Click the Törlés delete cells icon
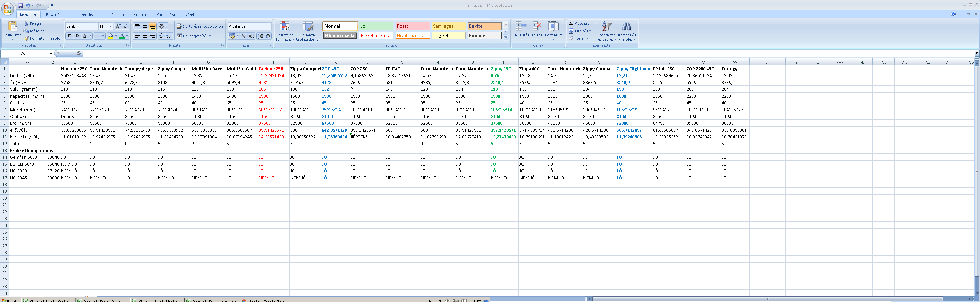Viewport: 980px width, 302px height. [536, 26]
